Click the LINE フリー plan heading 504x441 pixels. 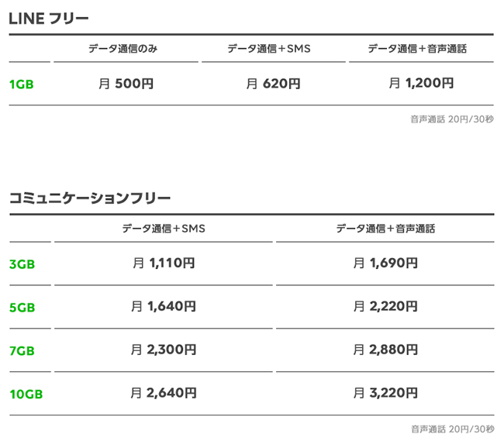coord(49,19)
